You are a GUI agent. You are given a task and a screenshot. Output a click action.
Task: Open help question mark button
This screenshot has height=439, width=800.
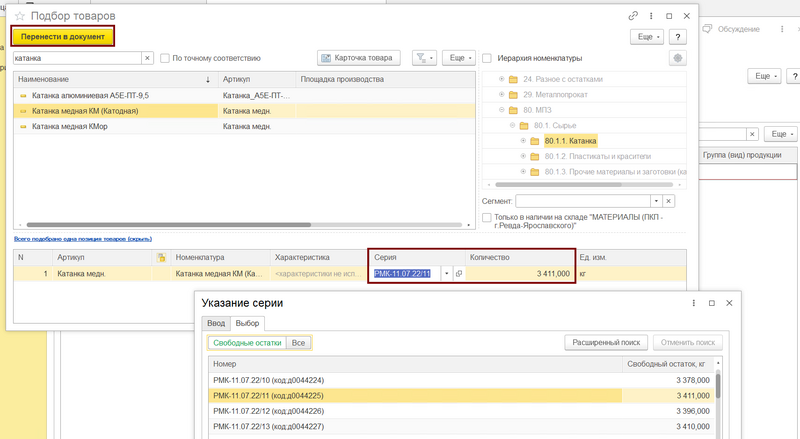[x=678, y=37]
